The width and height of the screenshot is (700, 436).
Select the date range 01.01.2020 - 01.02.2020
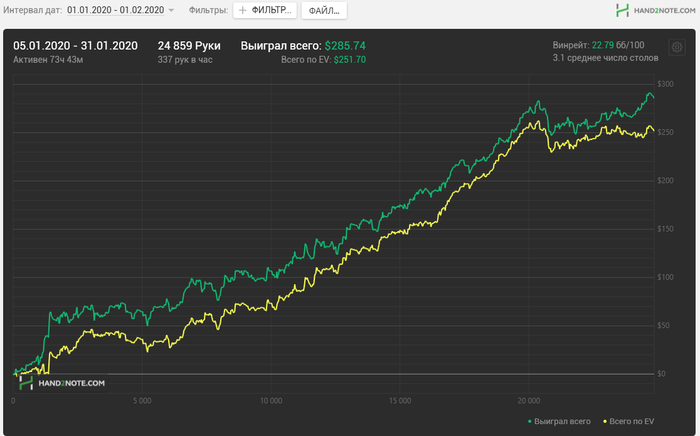[116, 10]
